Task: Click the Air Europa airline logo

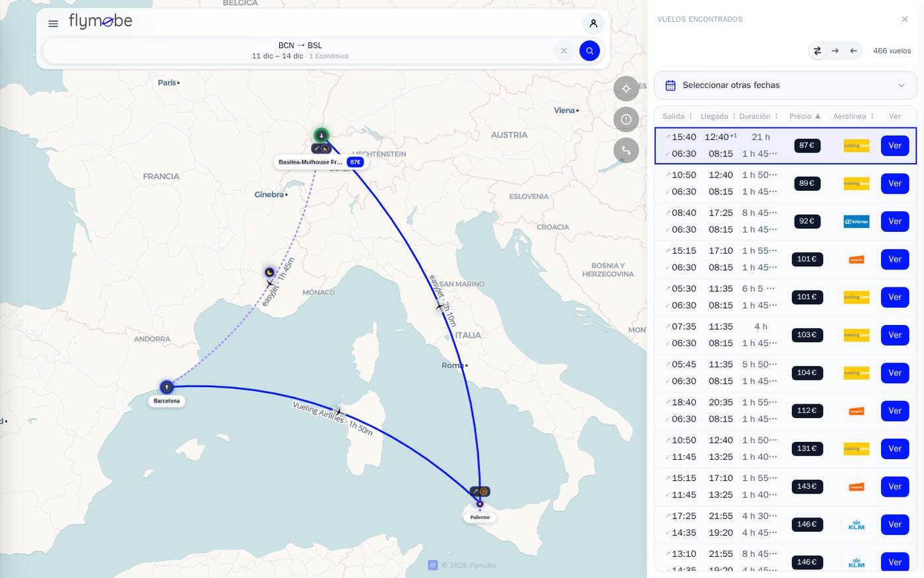Action: (x=857, y=221)
